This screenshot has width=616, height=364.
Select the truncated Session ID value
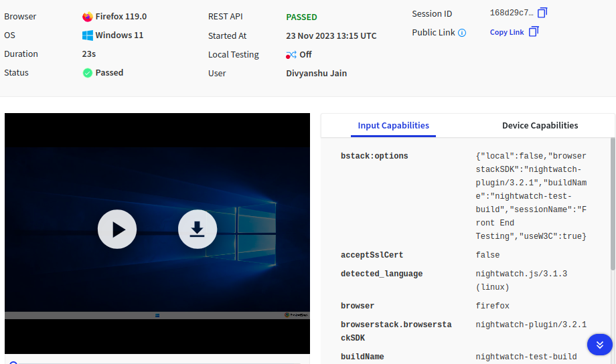coord(512,13)
